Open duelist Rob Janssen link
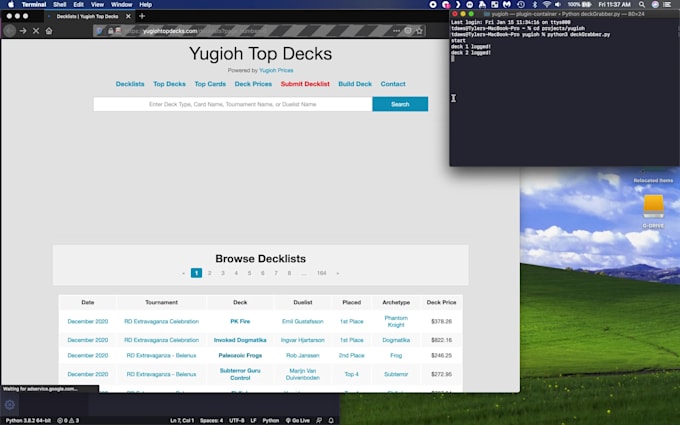This screenshot has height=425, width=680. point(303,355)
